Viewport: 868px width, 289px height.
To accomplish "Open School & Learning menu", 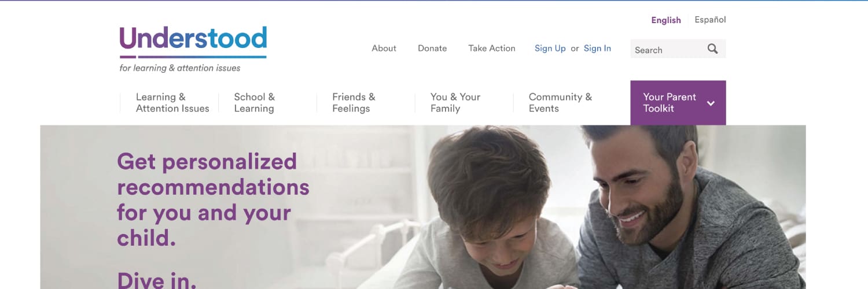I will pos(255,103).
